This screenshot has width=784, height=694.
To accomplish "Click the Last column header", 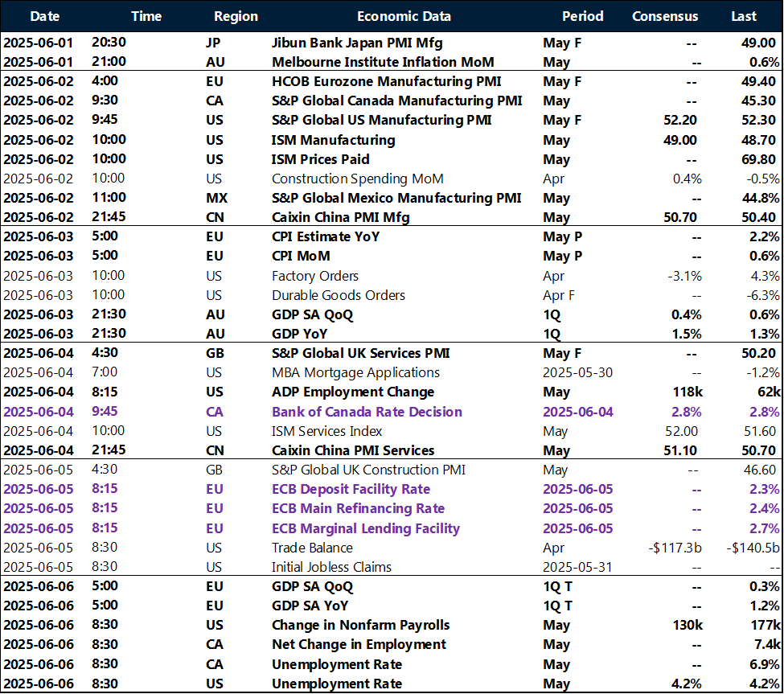I will coord(744,16).
